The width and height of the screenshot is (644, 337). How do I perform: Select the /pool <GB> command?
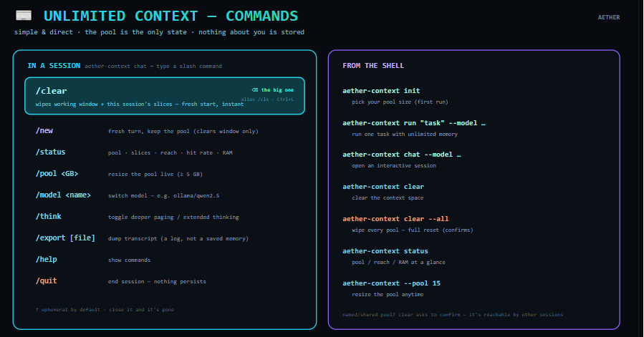[x=57, y=174]
